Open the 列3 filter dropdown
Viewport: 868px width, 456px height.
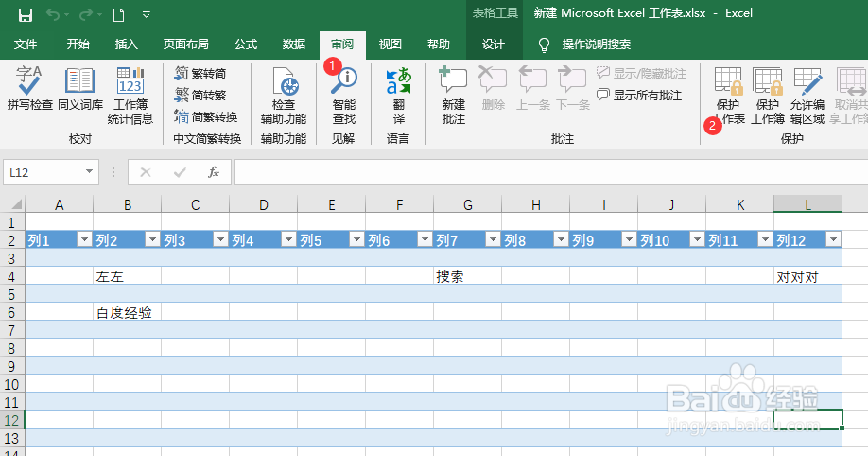point(221,239)
